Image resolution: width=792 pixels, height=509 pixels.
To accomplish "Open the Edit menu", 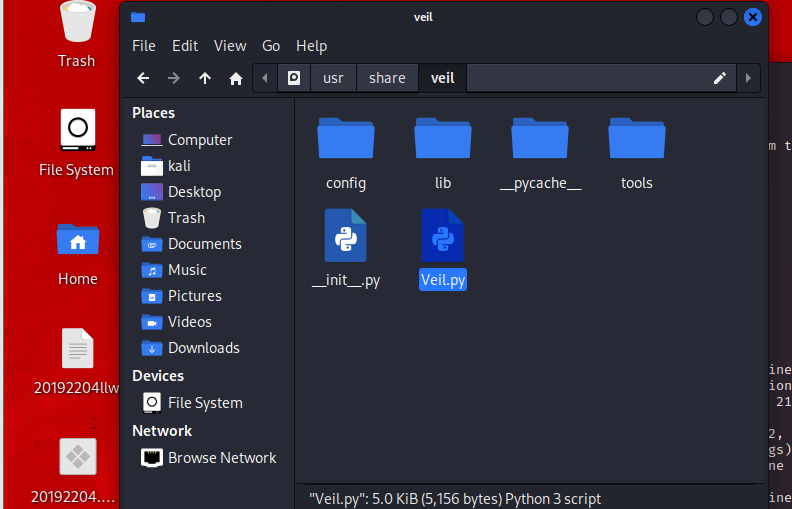I will tap(185, 46).
